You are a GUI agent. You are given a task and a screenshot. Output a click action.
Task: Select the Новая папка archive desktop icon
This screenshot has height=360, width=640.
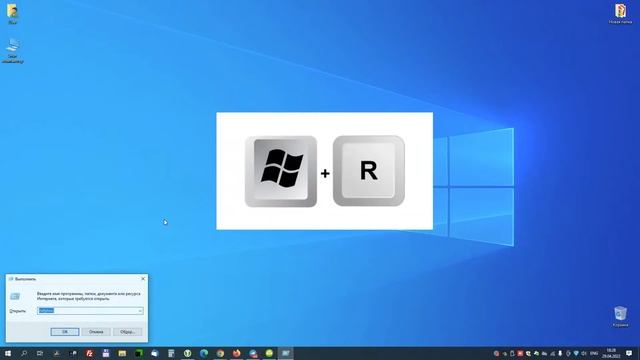pos(620,14)
